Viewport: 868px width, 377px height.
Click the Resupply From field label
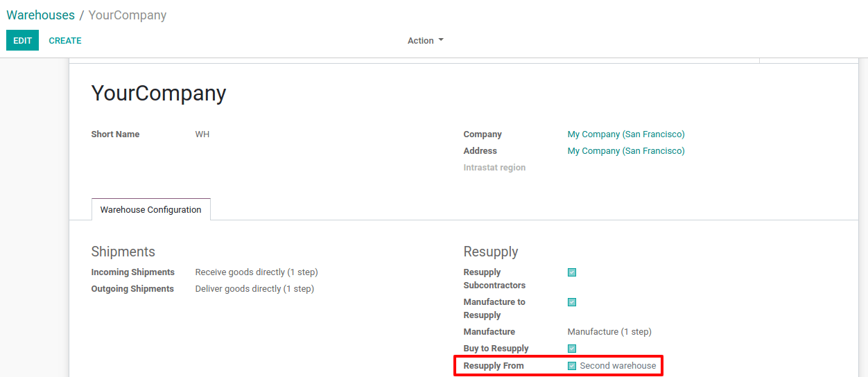coord(494,366)
